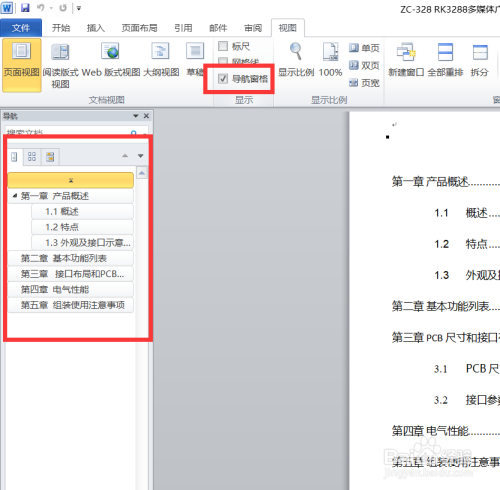500x490 pixels.
Task: Open the Quick Access Toolbar customize dropdown
Action: (79, 8)
